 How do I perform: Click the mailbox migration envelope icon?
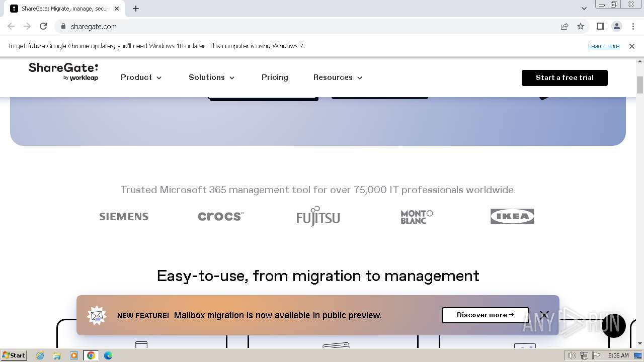tap(97, 315)
